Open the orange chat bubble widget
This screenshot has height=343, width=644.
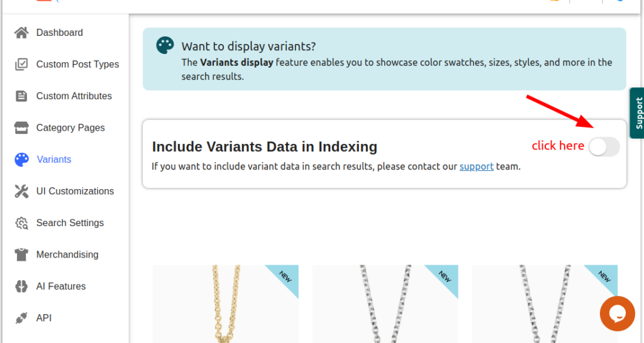click(617, 313)
